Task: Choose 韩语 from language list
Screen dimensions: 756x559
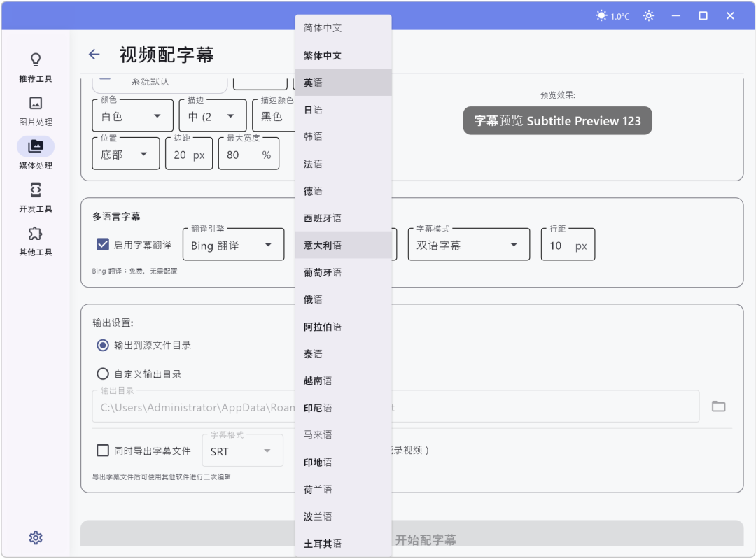Action: click(x=343, y=136)
